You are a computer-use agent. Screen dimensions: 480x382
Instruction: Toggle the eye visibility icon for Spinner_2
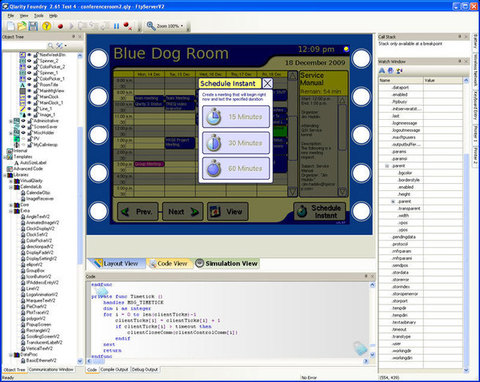pos(29,61)
